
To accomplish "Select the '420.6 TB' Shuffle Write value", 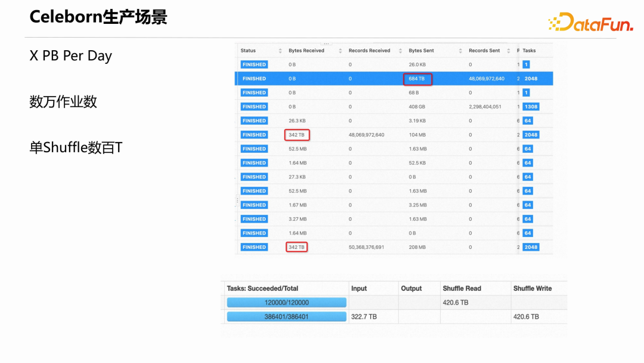I will click(x=526, y=316).
